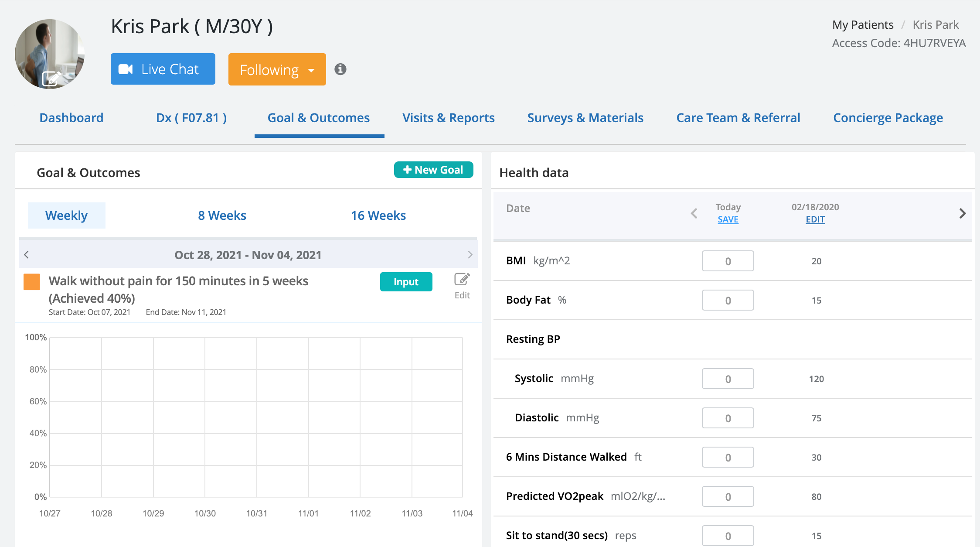The width and height of the screenshot is (980, 547).
Task: Show earlier dates in Health data
Action: [694, 213]
